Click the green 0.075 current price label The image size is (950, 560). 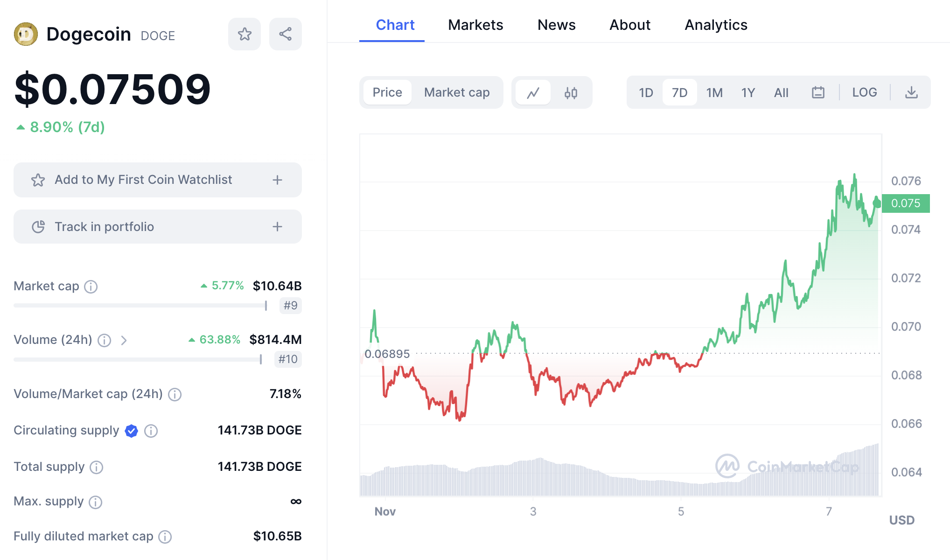click(x=905, y=203)
